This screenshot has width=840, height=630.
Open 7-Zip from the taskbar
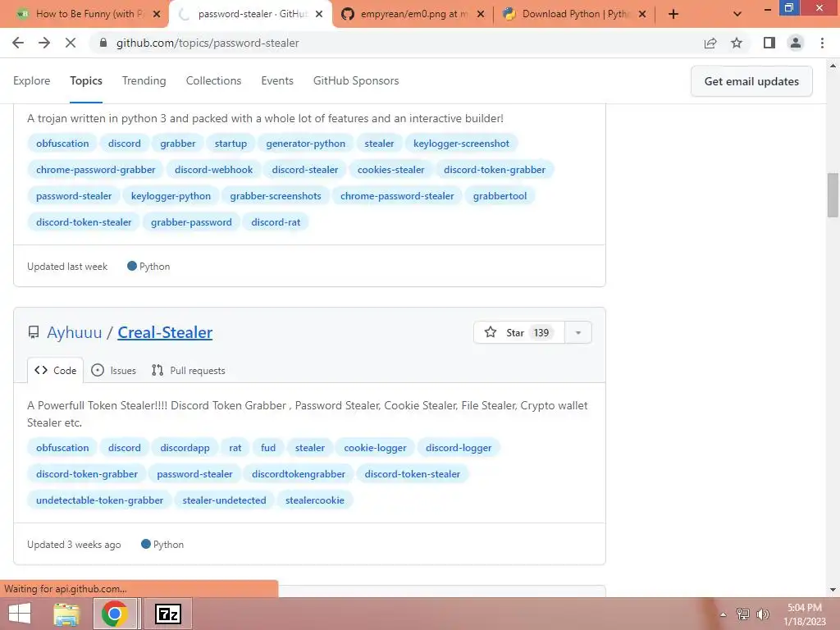click(168, 614)
